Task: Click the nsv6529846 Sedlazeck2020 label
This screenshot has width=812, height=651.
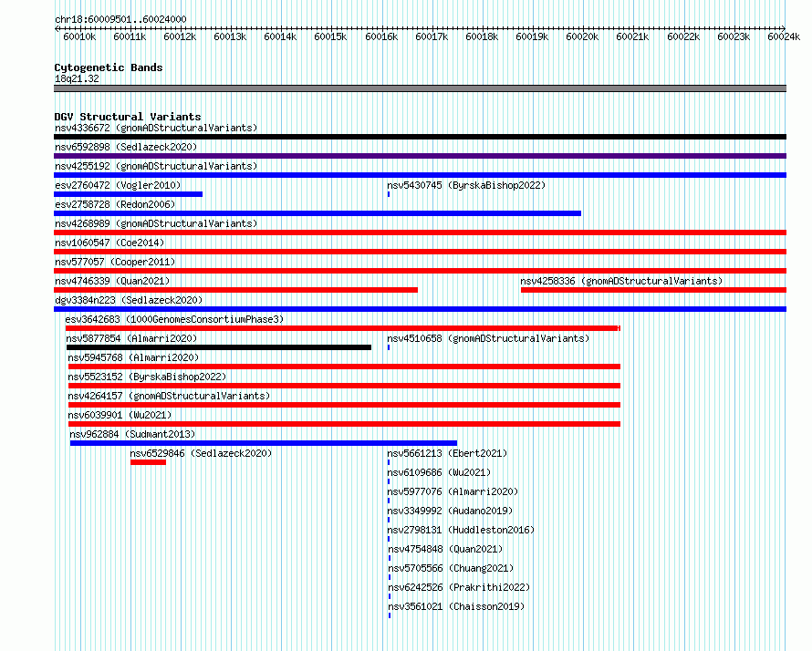Action: pyautogui.click(x=201, y=453)
